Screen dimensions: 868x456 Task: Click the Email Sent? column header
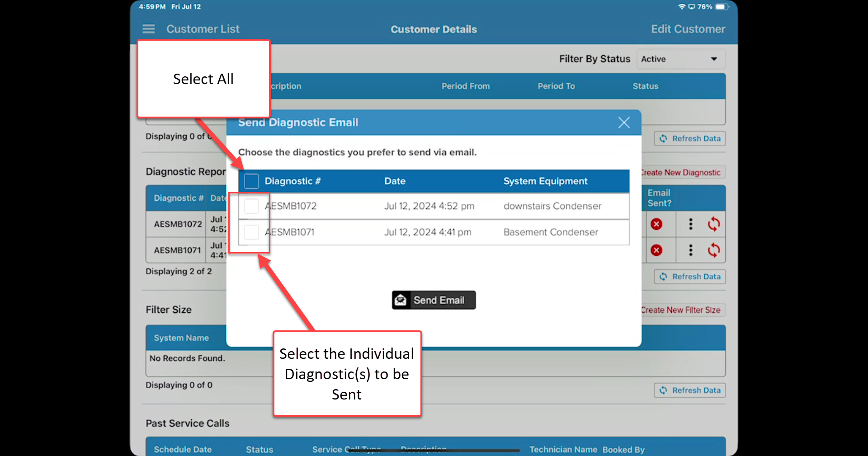click(659, 198)
